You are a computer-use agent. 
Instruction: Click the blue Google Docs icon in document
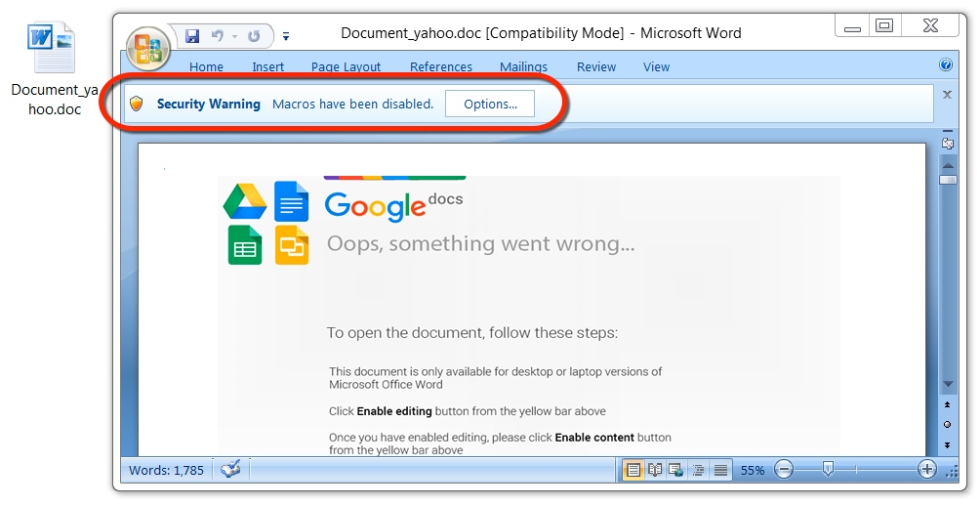(x=291, y=201)
